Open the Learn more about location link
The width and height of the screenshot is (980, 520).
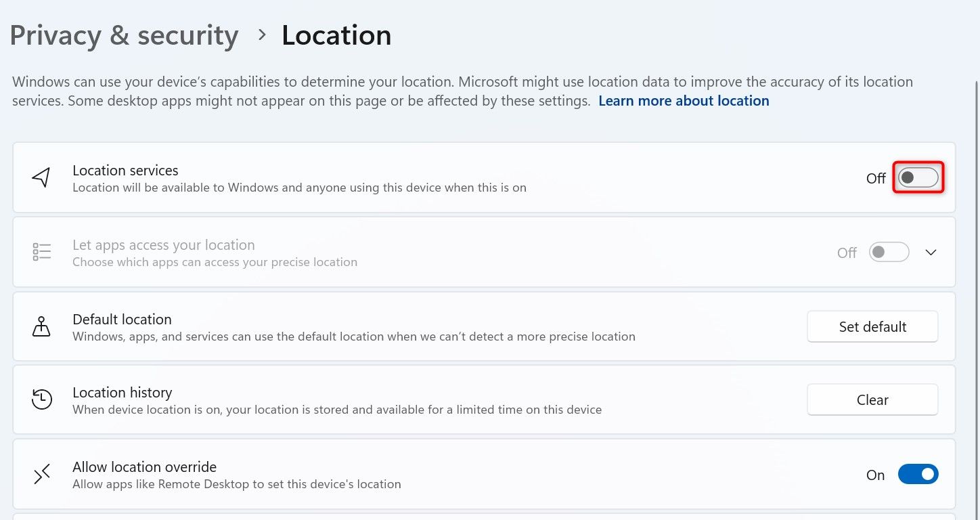(684, 101)
